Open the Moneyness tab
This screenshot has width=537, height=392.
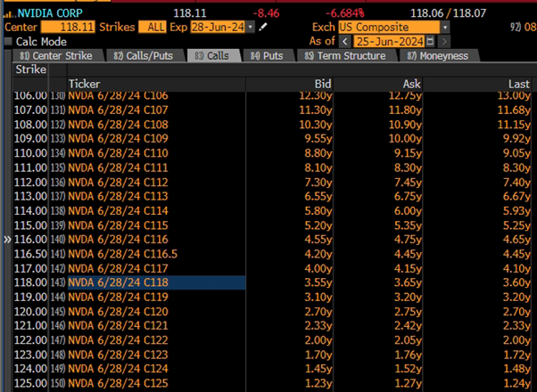439,56
